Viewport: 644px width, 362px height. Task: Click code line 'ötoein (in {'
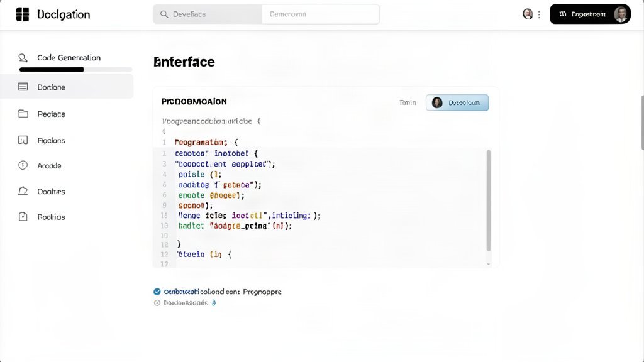(x=204, y=255)
